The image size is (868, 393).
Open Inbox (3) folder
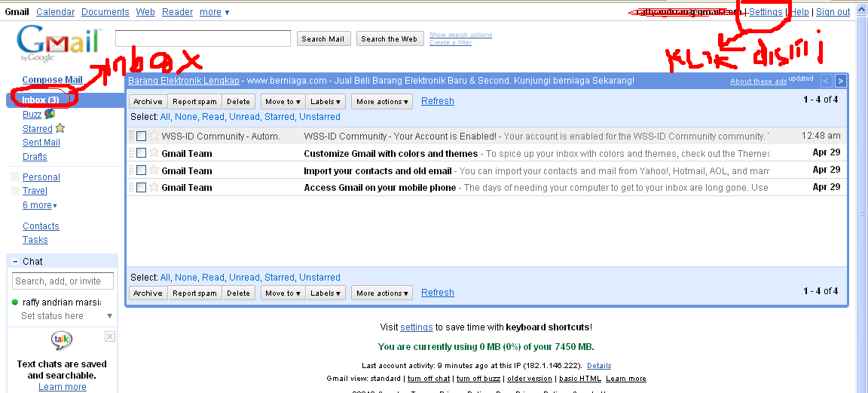tap(41, 100)
